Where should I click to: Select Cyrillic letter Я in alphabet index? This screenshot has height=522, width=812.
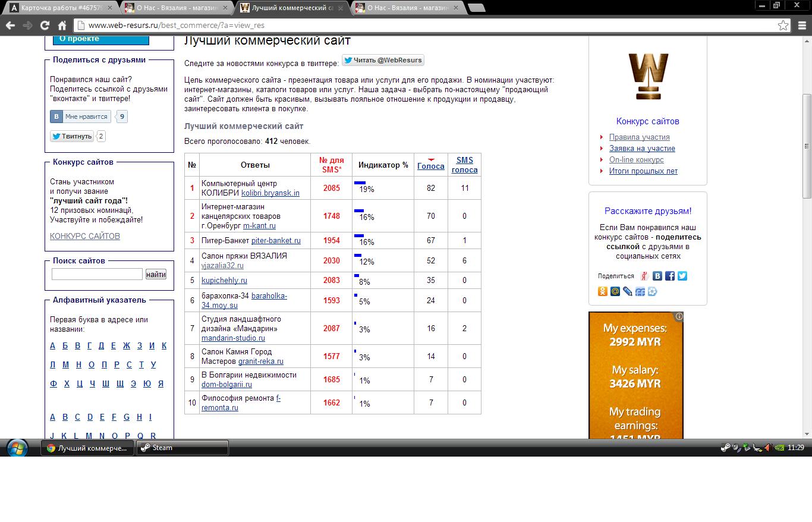coord(160,383)
